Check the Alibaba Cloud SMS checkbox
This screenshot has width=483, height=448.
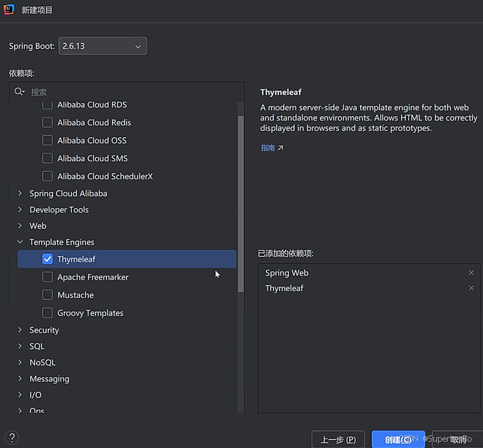point(47,158)
